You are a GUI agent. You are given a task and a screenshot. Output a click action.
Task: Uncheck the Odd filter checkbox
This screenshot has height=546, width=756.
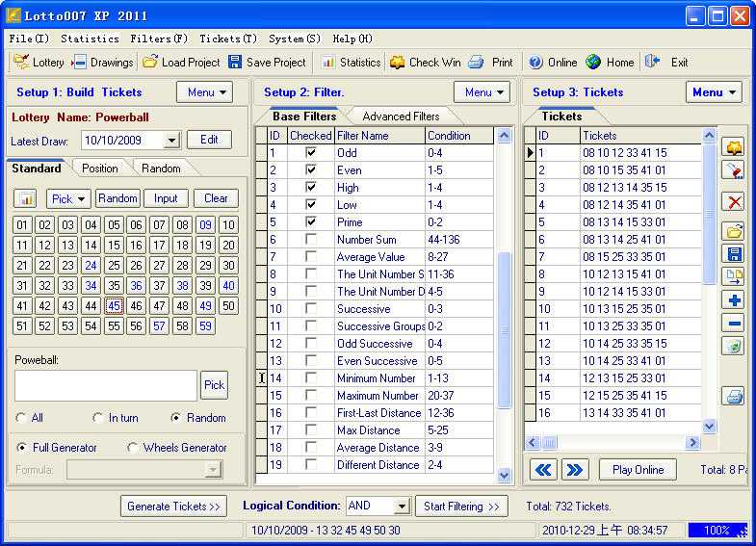(310, 153)
